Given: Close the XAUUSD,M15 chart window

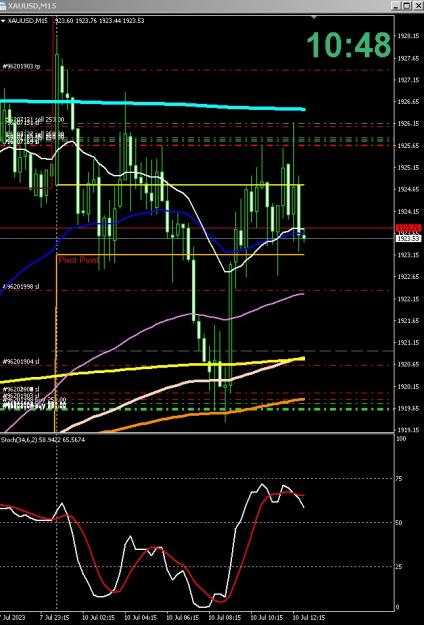Looking at the screenshot, I should (417, 5).
